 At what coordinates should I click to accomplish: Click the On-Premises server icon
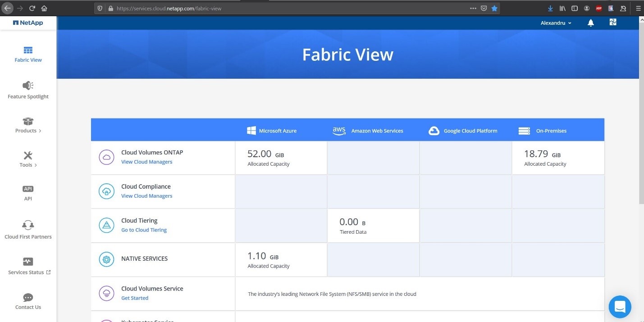click(x=524, y=131)
